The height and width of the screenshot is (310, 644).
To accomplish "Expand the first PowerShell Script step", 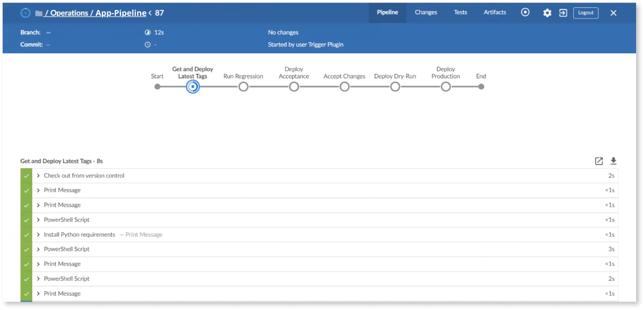I will pyautogui.click(x=39, y=220).
